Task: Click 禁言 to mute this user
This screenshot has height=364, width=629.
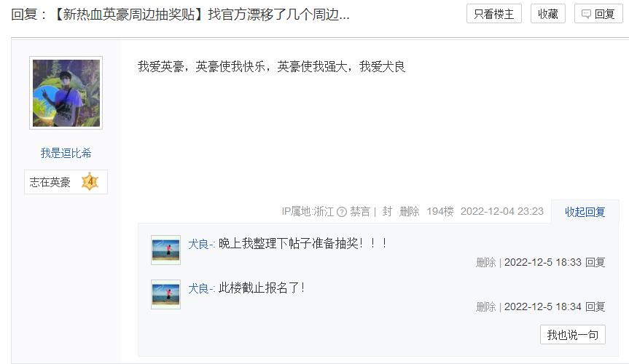Action: (360, 211)
